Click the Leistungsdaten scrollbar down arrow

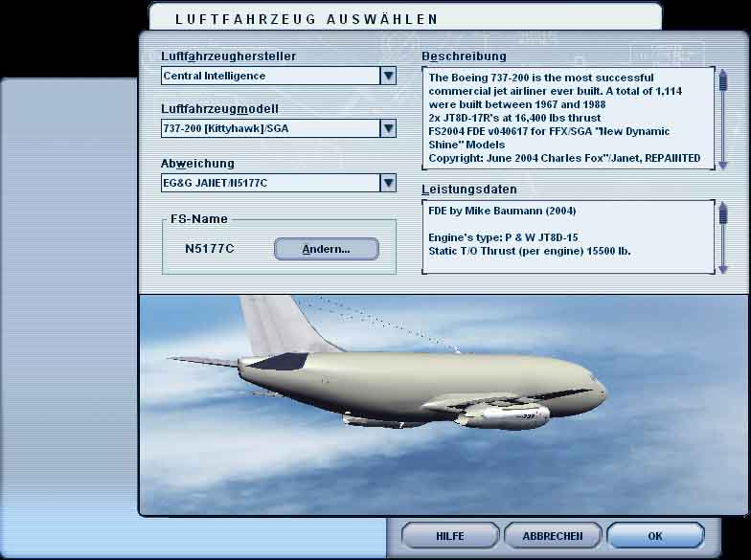click(x=723, y=270)
